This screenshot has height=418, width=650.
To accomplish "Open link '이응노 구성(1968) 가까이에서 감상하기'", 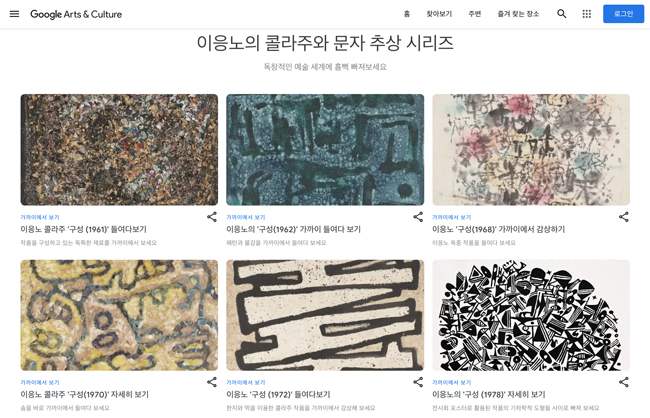I will [498, 229].
